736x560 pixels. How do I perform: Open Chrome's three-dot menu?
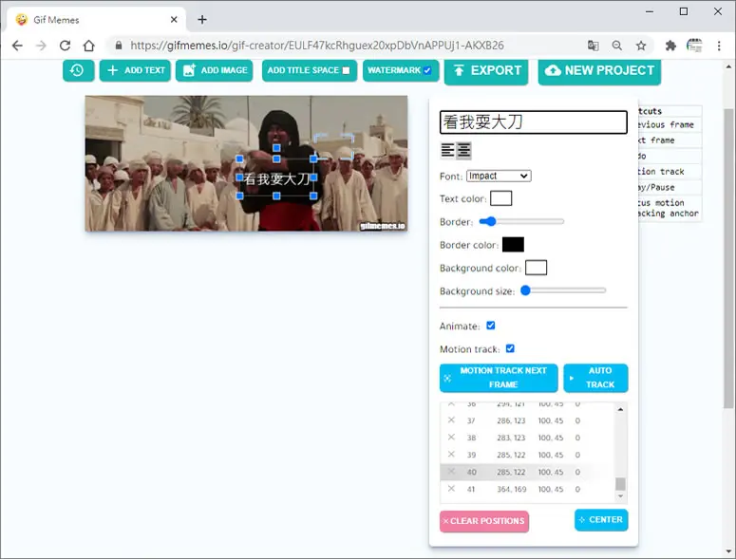[719, 46]
